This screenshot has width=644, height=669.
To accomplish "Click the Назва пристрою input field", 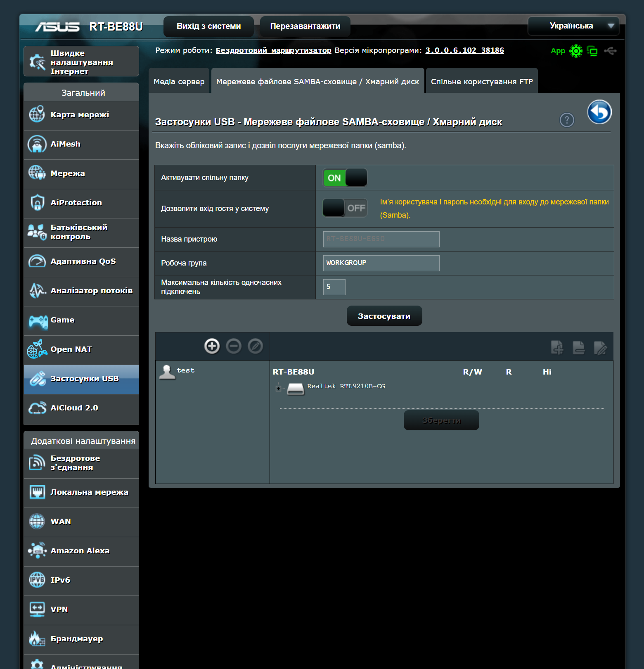I will pyautogui.click(x=381, y=239).
